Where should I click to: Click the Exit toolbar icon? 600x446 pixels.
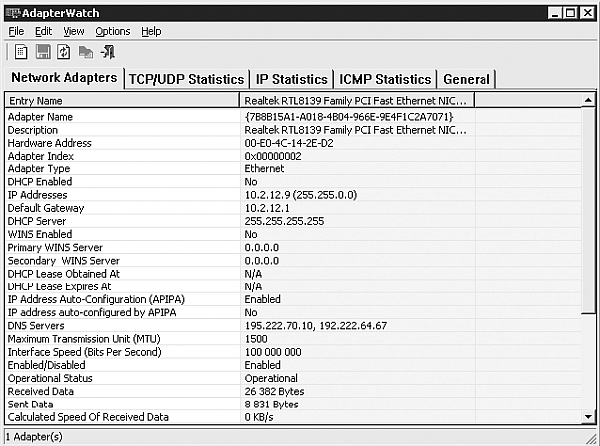coord(108,52)
